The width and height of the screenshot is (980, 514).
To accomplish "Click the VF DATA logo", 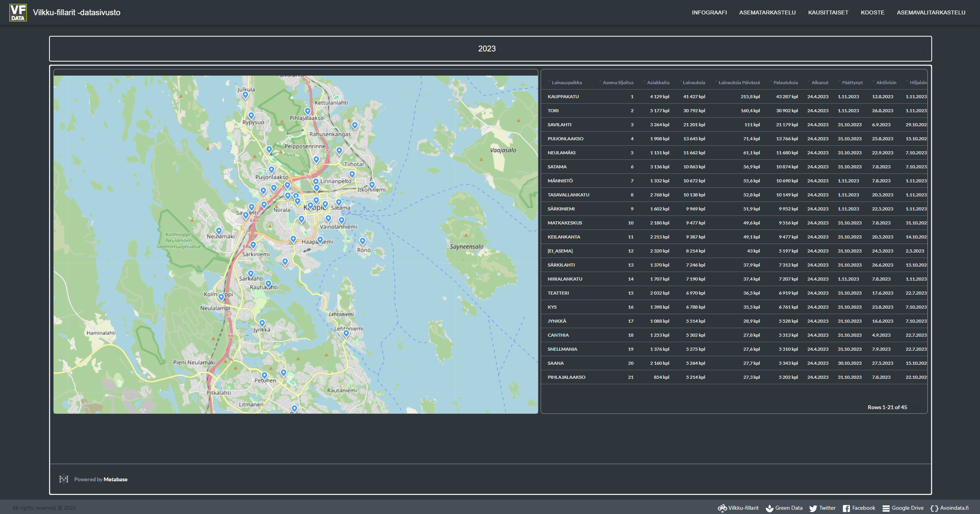I will pyautogui.click(x=18, y=12).
